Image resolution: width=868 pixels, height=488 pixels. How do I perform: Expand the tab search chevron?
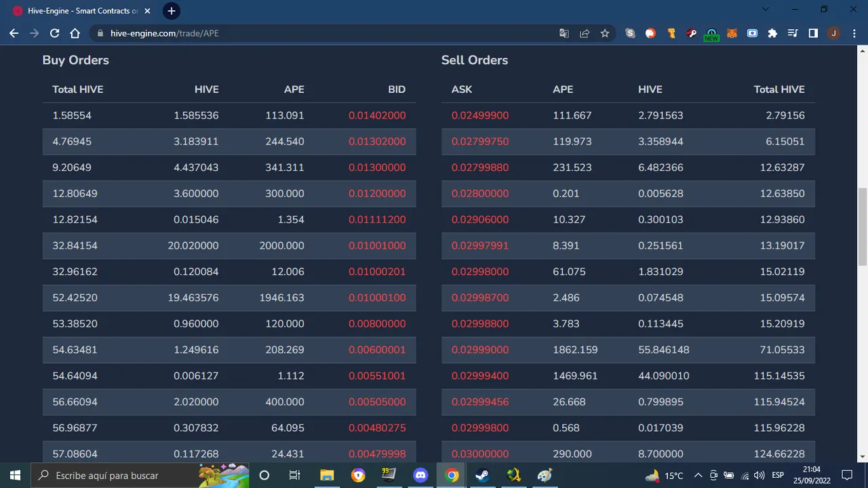pyautogui.click(x=766, y=9)
